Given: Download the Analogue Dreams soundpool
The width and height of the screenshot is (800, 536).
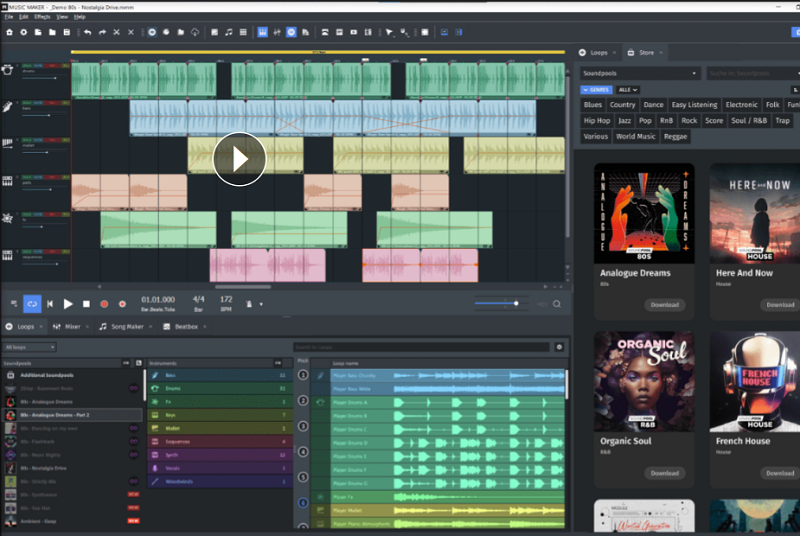Looking at the screenshot, I should 664,305.
